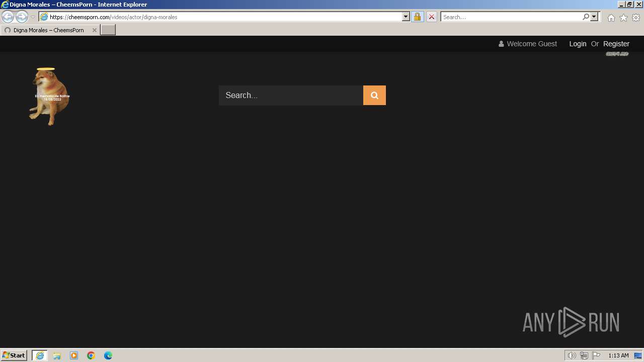Open the Windows Start button
This screenshot has height=362, width=644.
pos(14,355)
